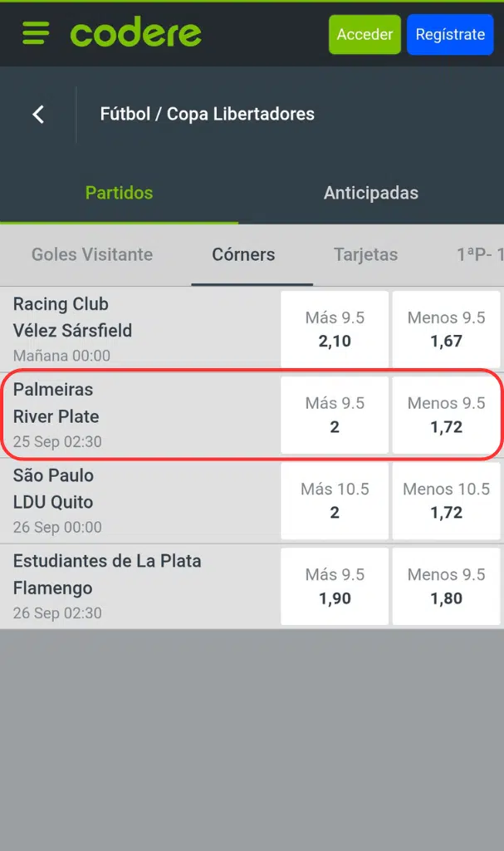504x851 pixels.
Task: Open the Goles Visitante market tab
Action: 91,255
